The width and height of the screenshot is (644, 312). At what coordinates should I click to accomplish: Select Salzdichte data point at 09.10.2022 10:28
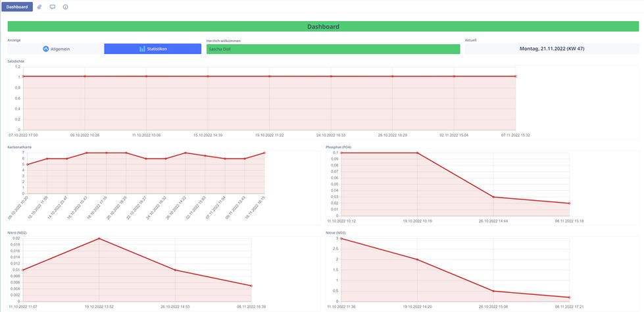point(85,76)
